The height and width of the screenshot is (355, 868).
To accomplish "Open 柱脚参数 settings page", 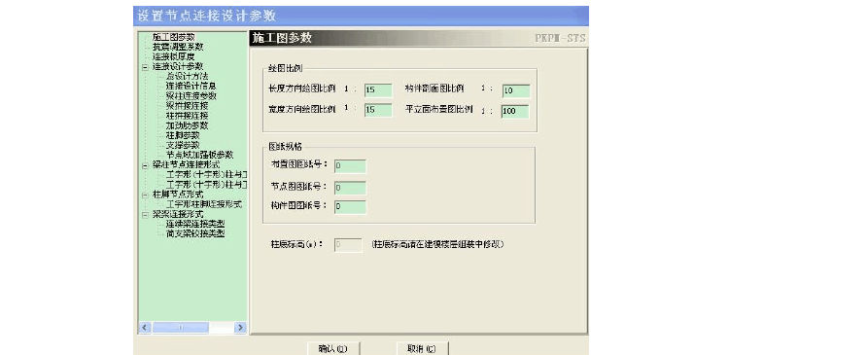I will point(183,135).
